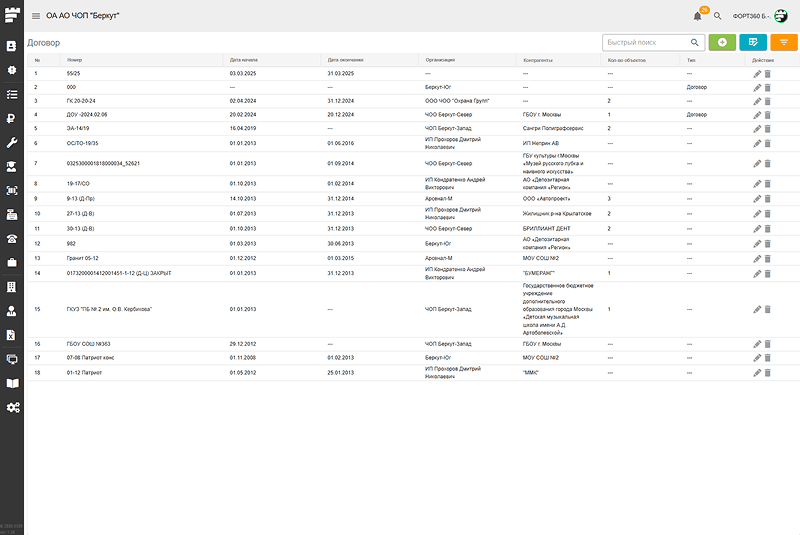Select contract 0173200001412001451-1-12 (Д-Ц) ЗАКРЫТ
The height and width of the screenshot is (535, 800).
tap(119, 273)
